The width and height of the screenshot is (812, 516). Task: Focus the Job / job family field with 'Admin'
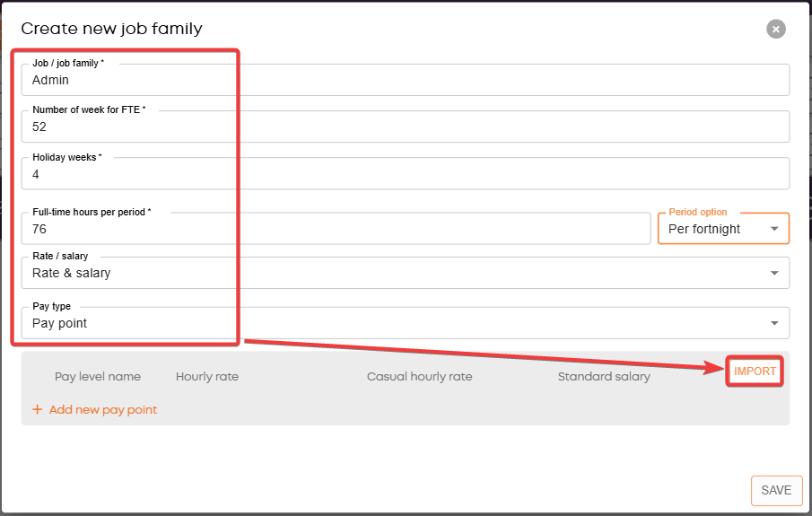pos(404,80)
